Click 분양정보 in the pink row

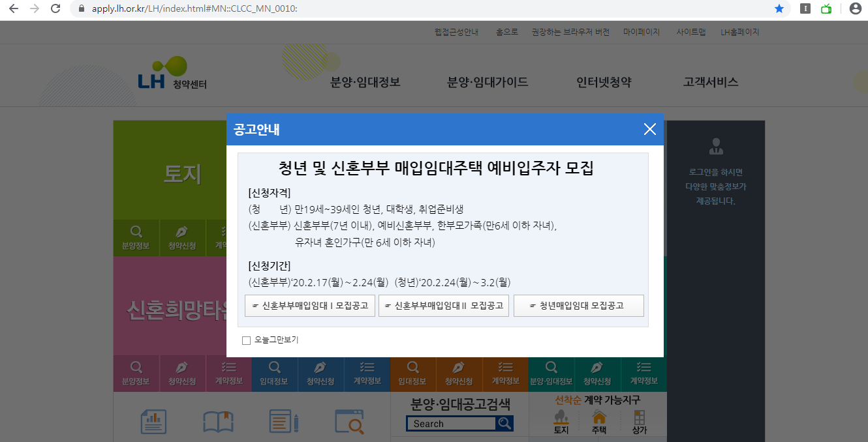(136, 374)
